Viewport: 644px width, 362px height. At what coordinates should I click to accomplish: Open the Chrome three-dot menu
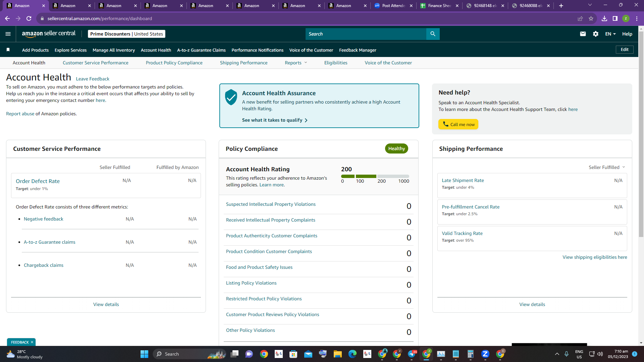click(x=637, y=18)
